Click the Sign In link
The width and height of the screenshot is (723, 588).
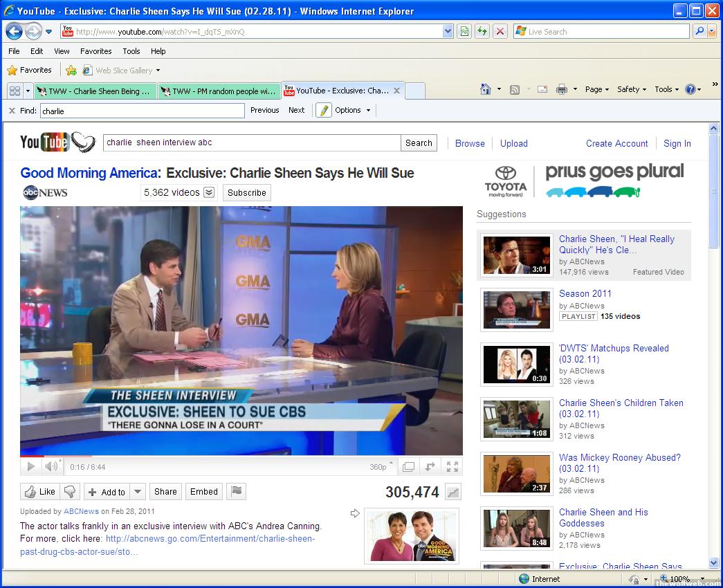pyautogui.click(x=677, y=143)
